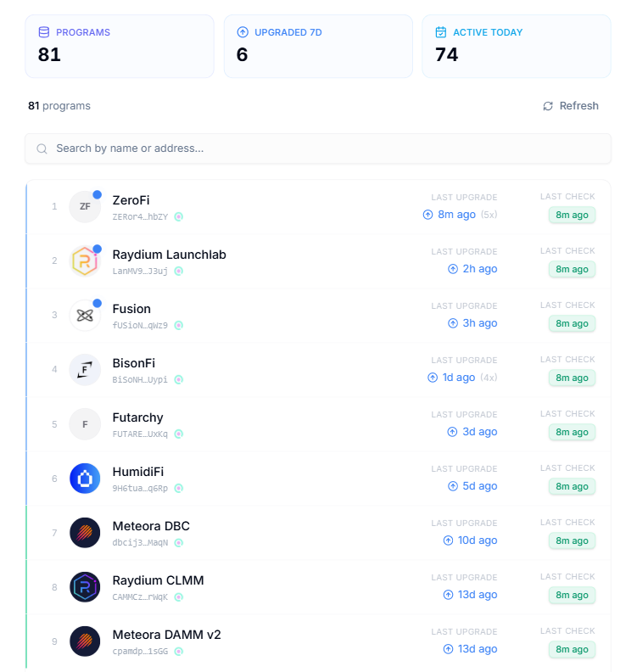This screenshot has height=672, width=637.
Task: Click the Active Today 74 stat card
Action: point(517,47)
